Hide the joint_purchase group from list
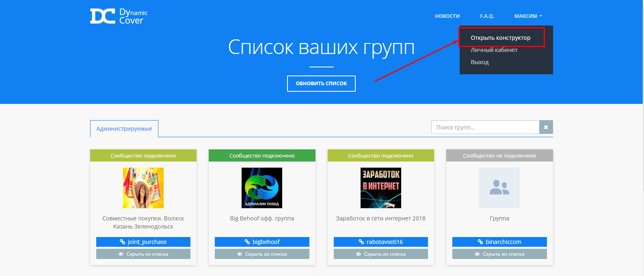The height and width of the screenshot is (276, 644). click(x=143, y=254)
